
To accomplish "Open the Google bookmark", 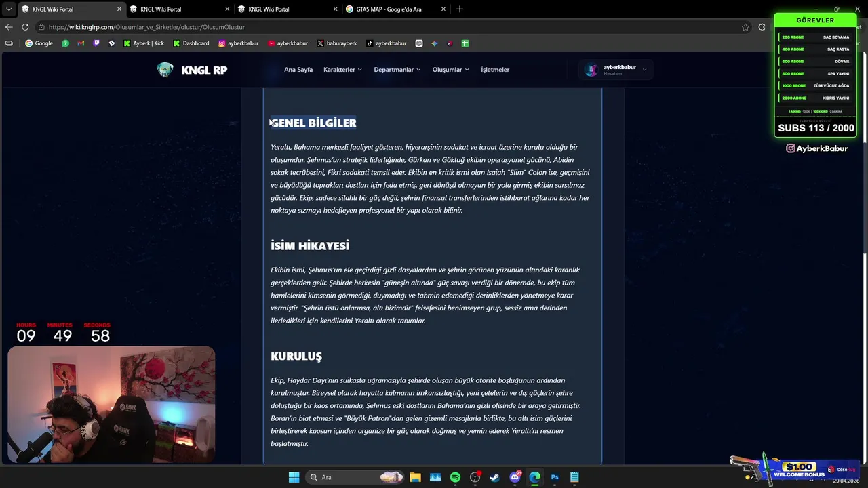I will coord(39,43).
